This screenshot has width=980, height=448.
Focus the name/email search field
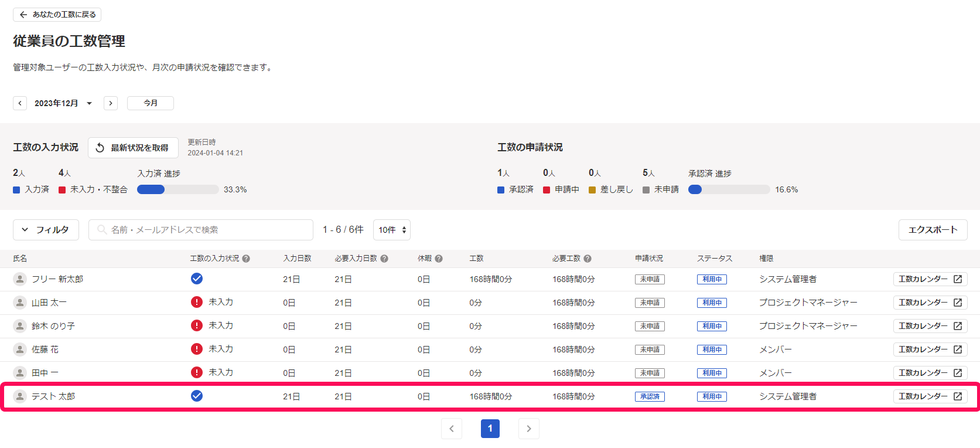201,230
